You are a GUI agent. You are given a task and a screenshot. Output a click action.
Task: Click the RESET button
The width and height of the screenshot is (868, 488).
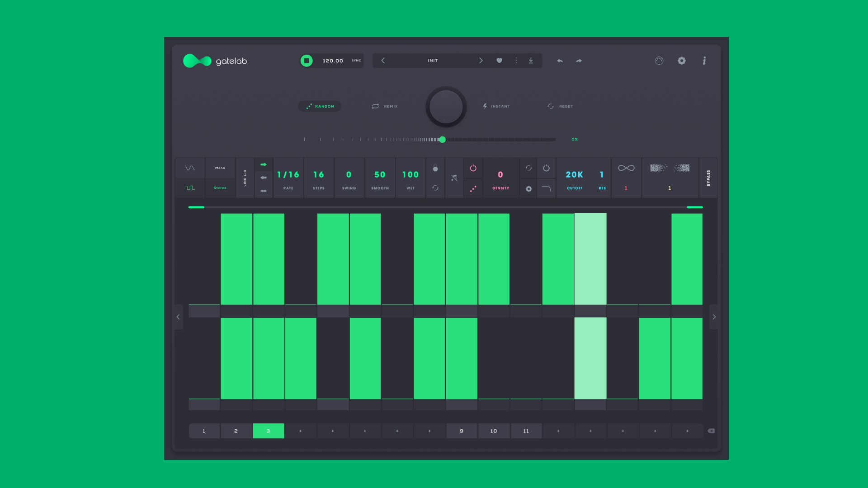560,106
